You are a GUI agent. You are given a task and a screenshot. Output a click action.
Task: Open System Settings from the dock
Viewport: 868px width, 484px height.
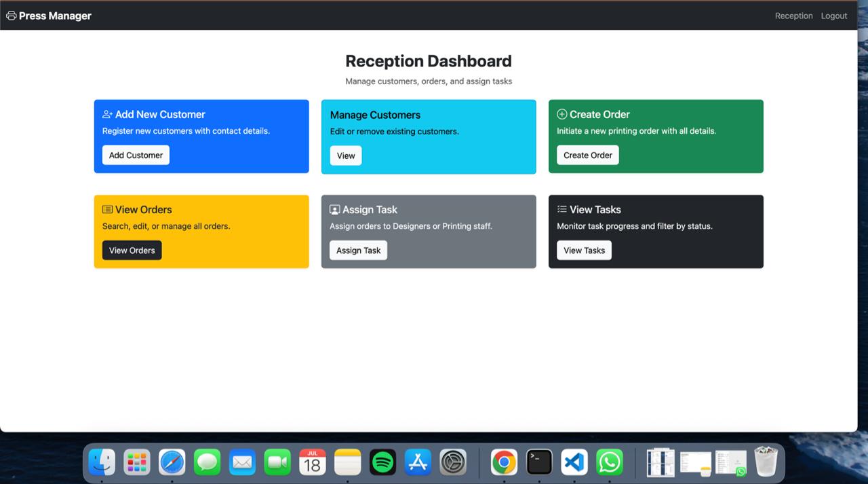453,462
